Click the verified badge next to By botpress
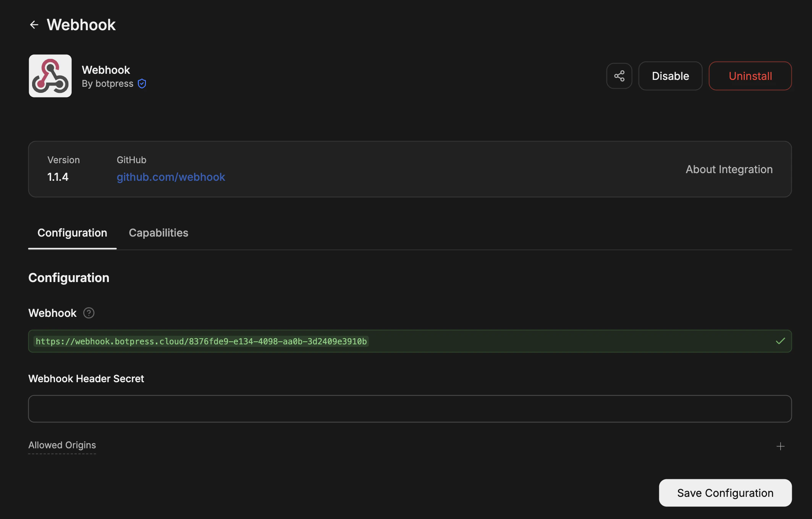812x519 pixels. click(142, 84)
